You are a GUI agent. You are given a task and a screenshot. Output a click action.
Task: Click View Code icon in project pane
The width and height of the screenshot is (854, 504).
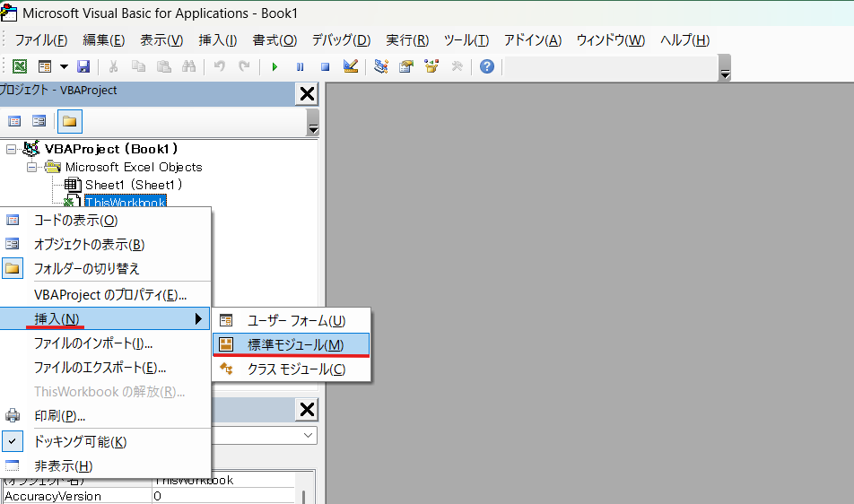pyautogui.click(x=14, y=121)
